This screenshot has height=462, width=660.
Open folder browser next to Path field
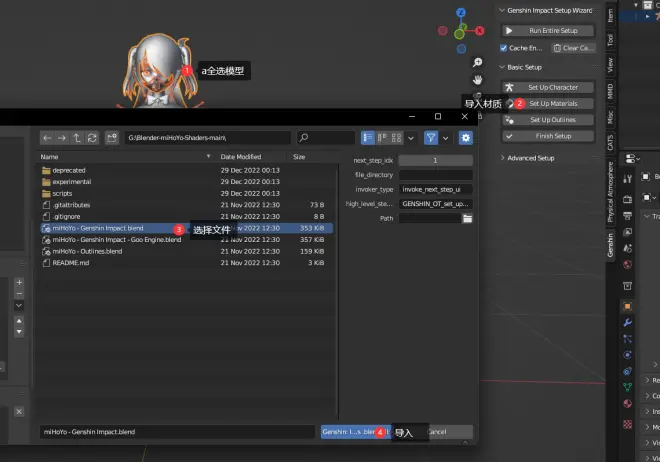coord(467,218)
